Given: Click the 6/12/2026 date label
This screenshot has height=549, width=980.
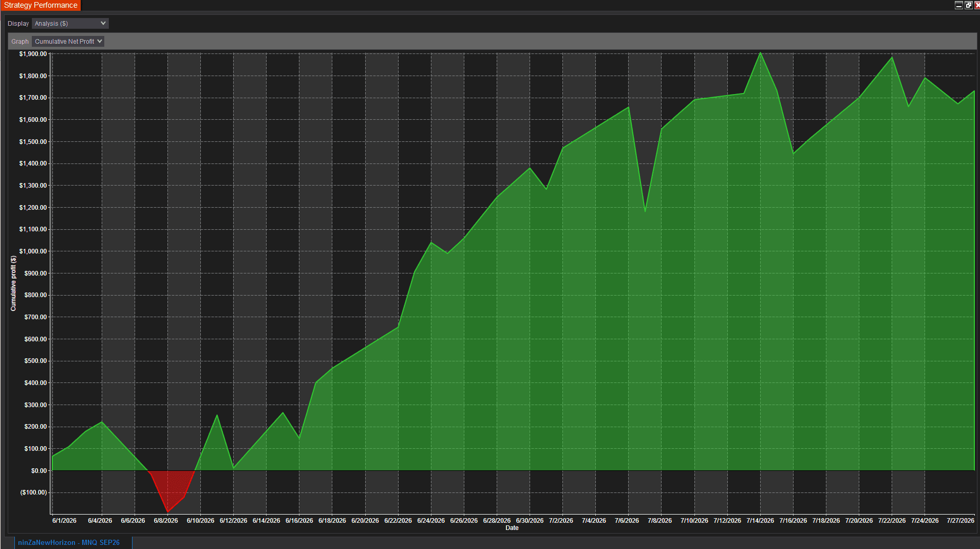Looking at the screenshot, I should [x=233, y=521].
